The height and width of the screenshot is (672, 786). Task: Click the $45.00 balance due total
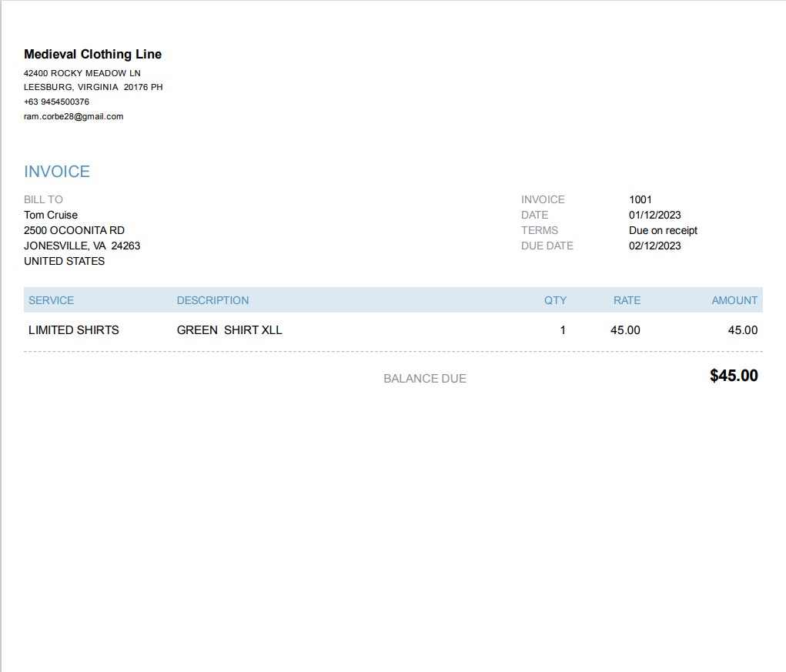(x=734, y=376)
